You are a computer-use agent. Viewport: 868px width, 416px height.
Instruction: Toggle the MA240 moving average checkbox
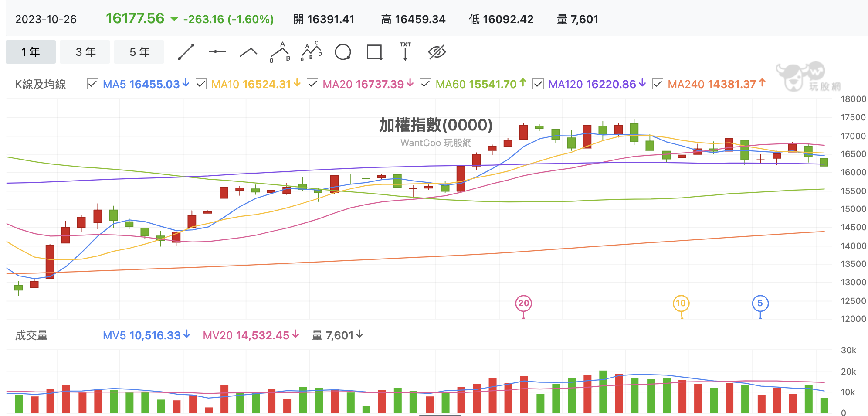(x=658, y=84)
